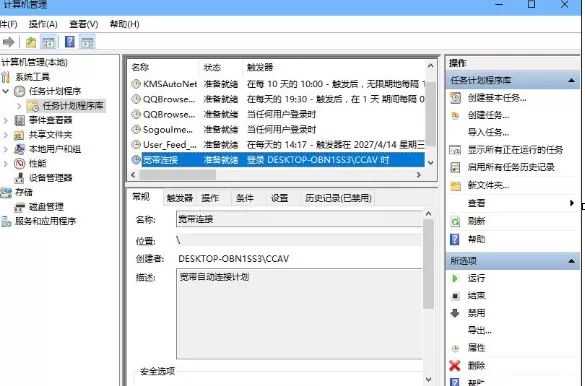Screen dimensions: 585x386
Task: Click the task list scroll down arrow
Action: click(431, 163)
